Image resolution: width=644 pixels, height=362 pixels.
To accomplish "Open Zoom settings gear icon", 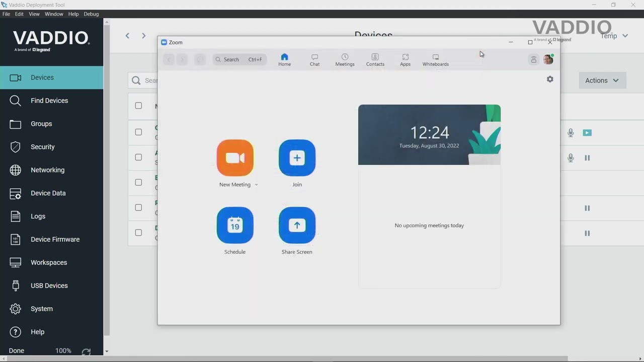I will pyautogui.click(x=550, y=79).
